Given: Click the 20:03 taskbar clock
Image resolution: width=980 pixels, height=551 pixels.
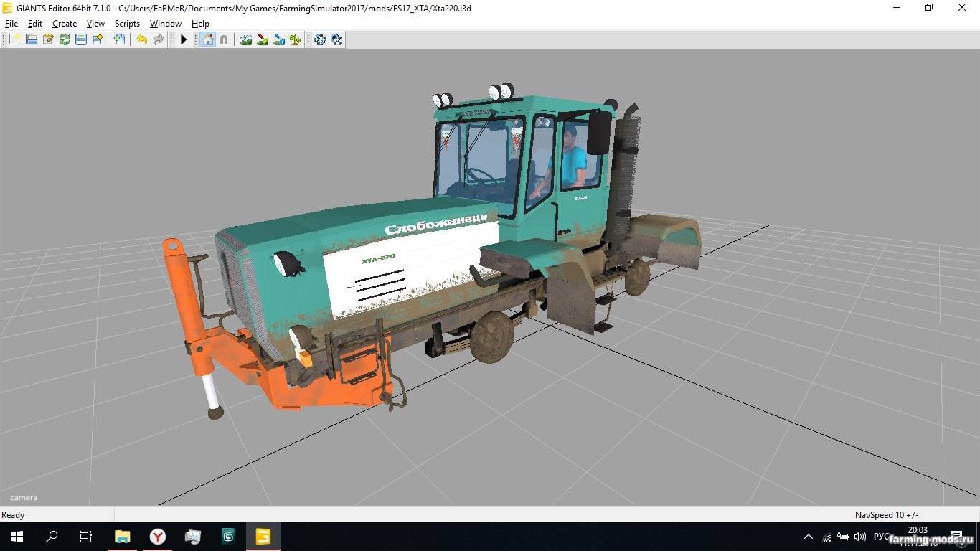Looking at the screenshot, I should (x=918, y=530).
